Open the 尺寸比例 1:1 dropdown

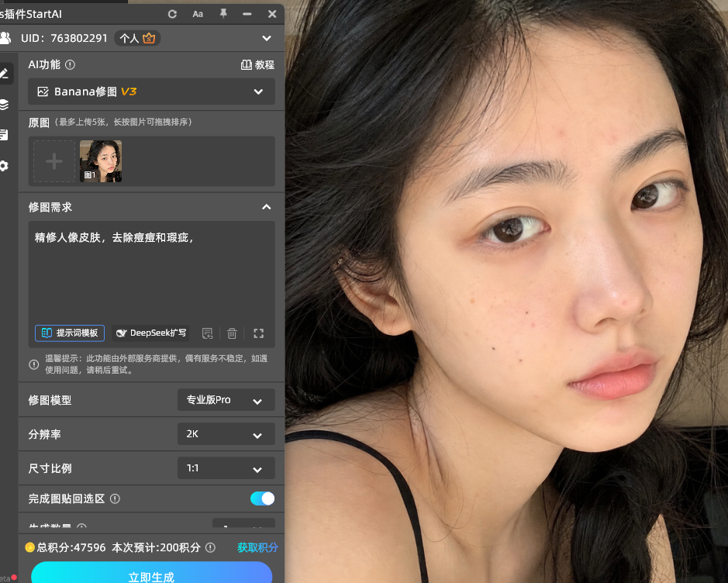coord(226,468)
